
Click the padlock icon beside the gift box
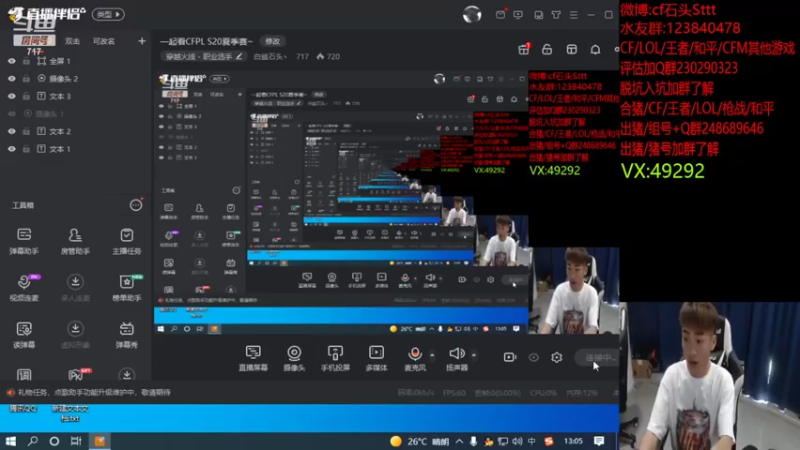coord(547,49)
